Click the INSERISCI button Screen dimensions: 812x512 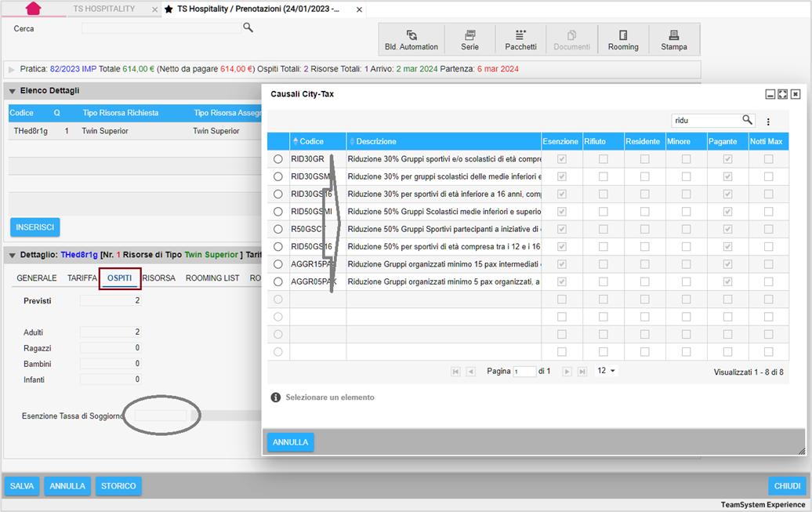pyautogui.click(x=34, y=227)
